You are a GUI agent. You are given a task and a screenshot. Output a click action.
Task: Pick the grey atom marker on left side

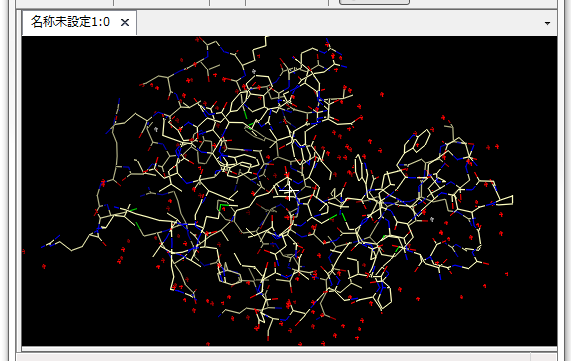pos(156,129)
